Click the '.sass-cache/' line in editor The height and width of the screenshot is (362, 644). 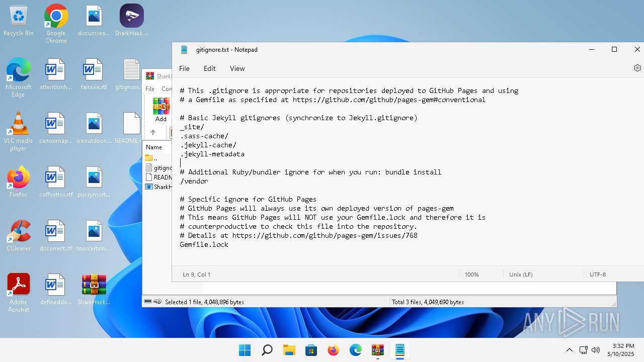204,136
